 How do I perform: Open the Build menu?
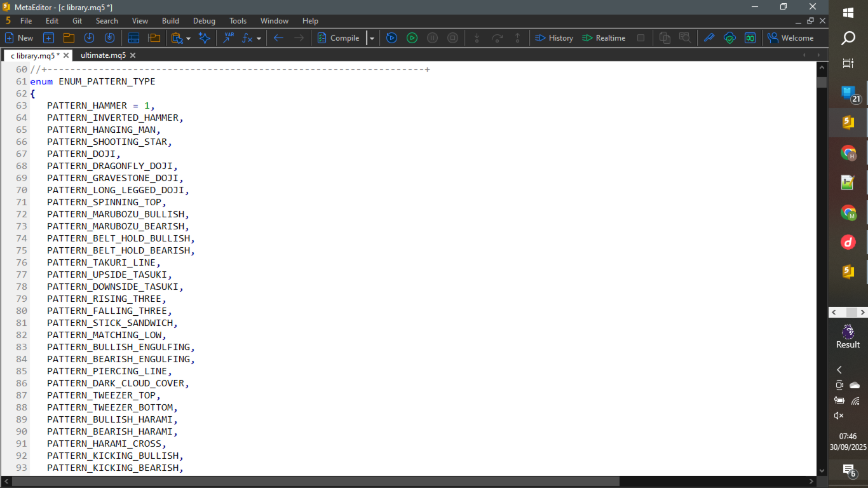(x=170, y=21)
